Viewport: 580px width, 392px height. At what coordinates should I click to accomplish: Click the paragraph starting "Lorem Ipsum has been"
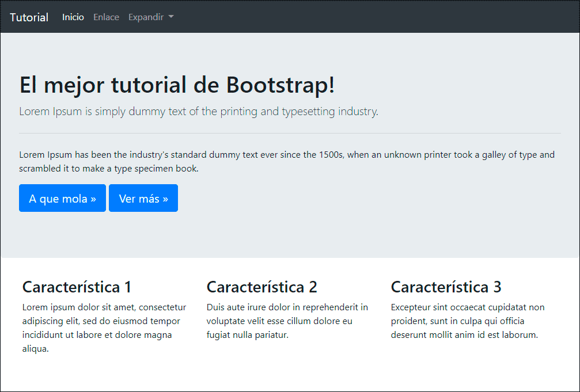287,161
